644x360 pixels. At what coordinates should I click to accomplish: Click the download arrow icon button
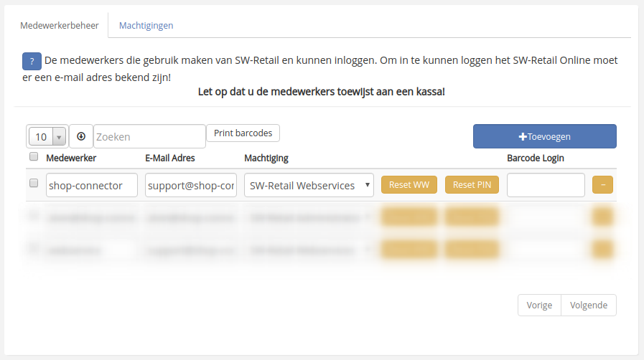click(x=81, y=136)
